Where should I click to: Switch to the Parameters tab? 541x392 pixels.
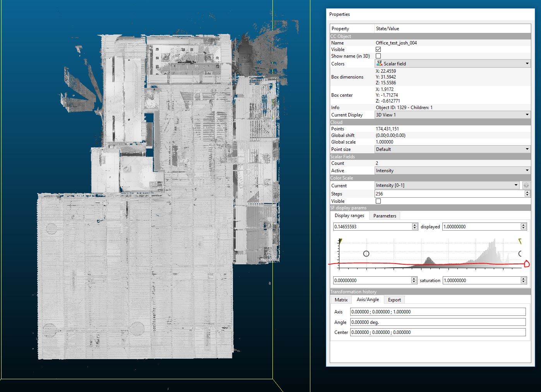point(384,216)
